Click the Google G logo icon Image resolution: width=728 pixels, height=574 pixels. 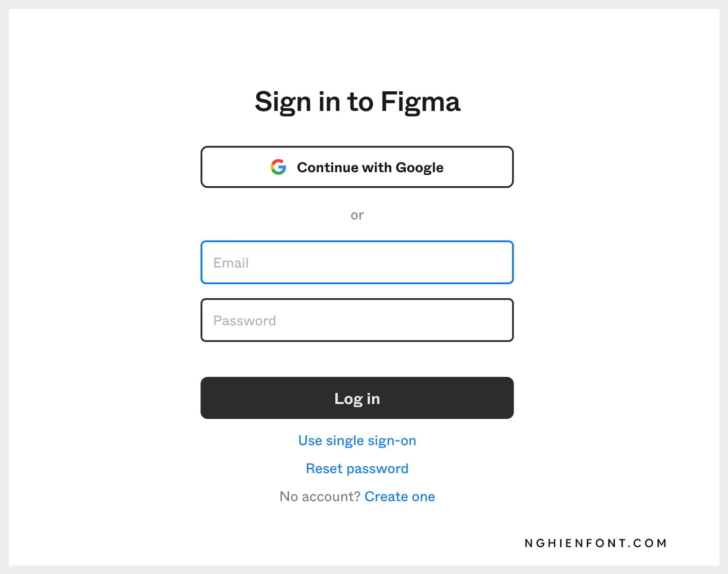click(278, 167)
